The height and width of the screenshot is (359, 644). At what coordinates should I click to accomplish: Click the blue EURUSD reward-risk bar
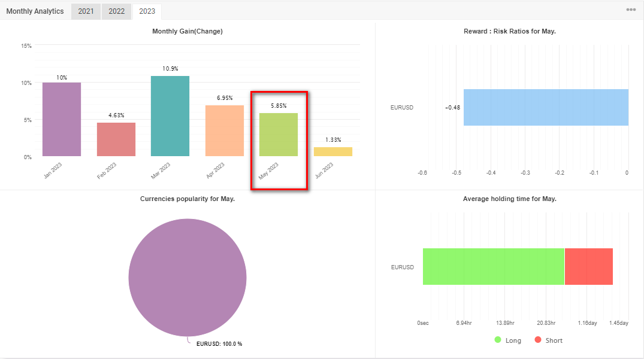tap(546, 108)
